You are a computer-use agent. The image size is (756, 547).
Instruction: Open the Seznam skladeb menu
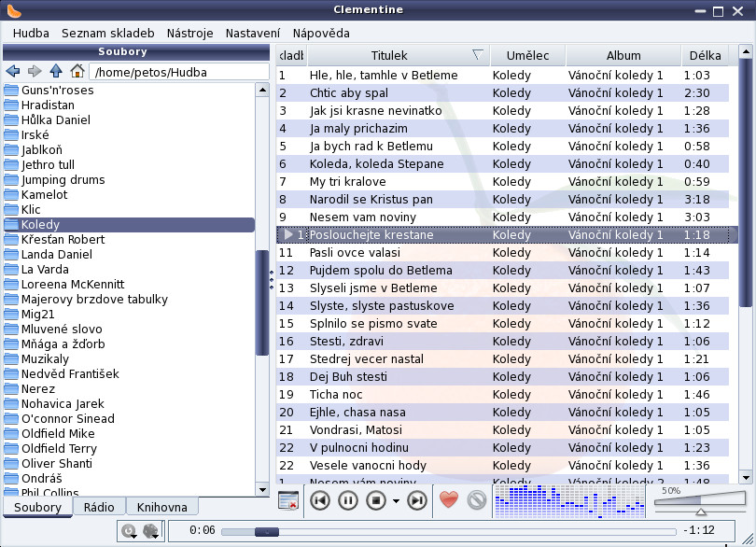[108, 34]
